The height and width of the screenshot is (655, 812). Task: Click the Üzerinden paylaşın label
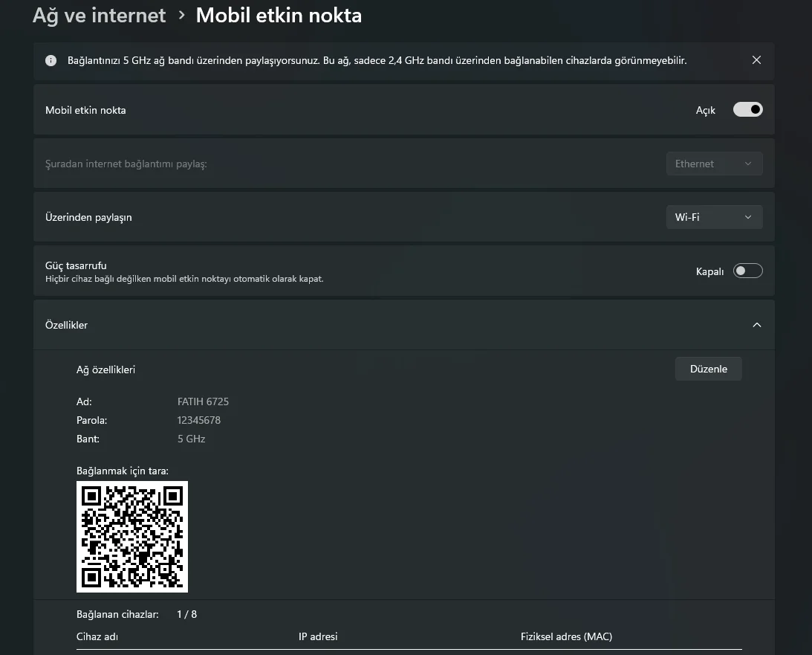[x=88, y=218]
